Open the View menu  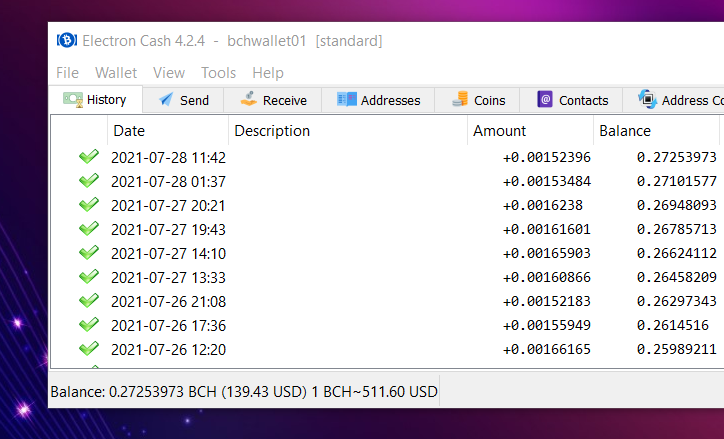(x=169, y=73)
